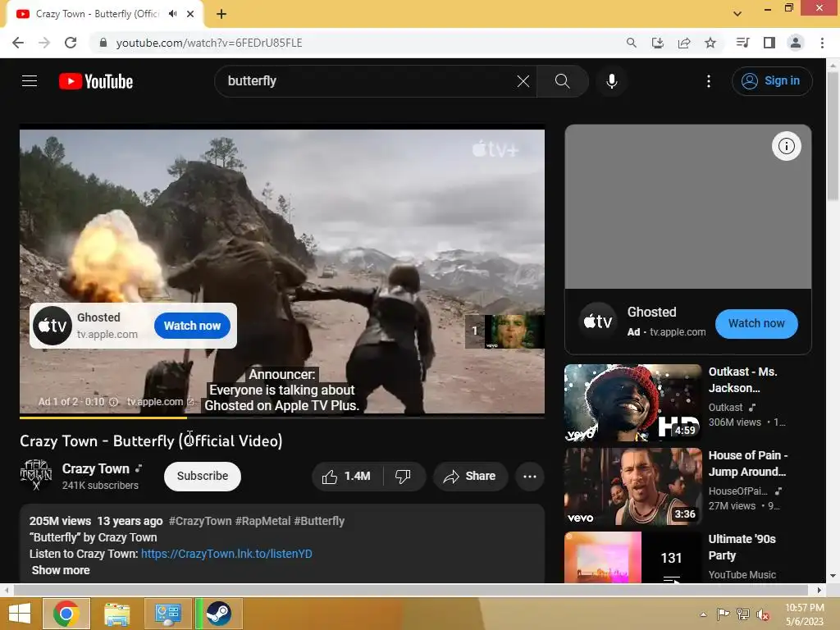840x630 pixels.
Task: Expand description with Show more
Action: pos(61,570)
